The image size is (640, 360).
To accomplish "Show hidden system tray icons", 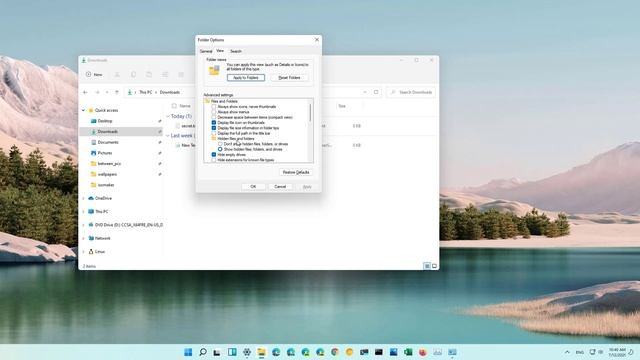I will click(567, 352).
